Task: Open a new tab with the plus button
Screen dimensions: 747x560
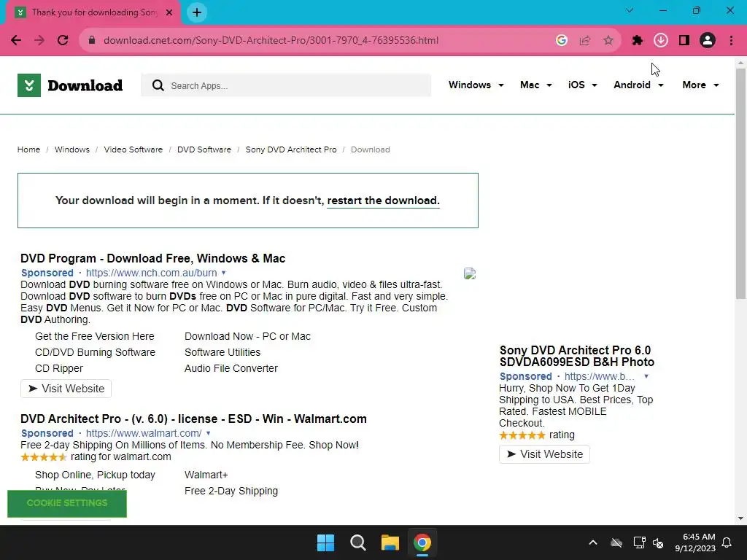Action: [197, 12]
